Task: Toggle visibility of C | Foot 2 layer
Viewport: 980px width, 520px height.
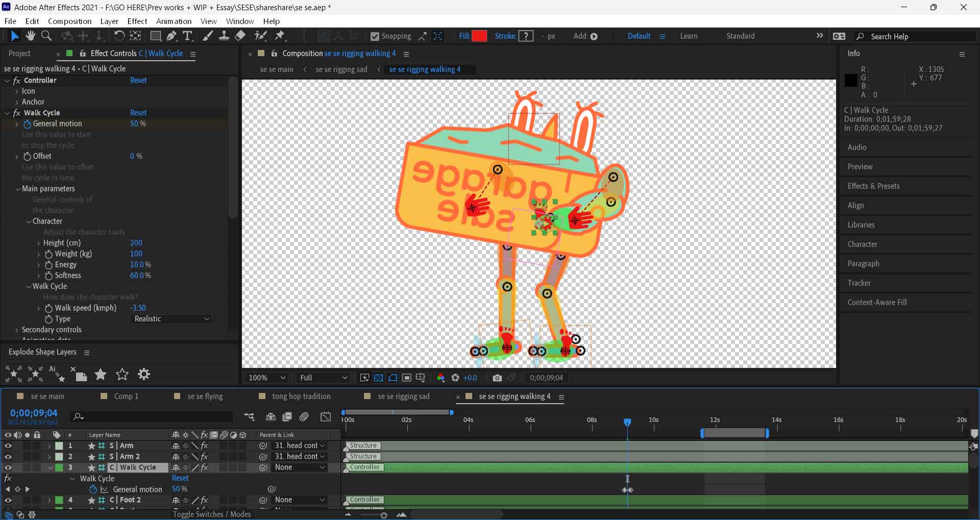Action: 8,500
